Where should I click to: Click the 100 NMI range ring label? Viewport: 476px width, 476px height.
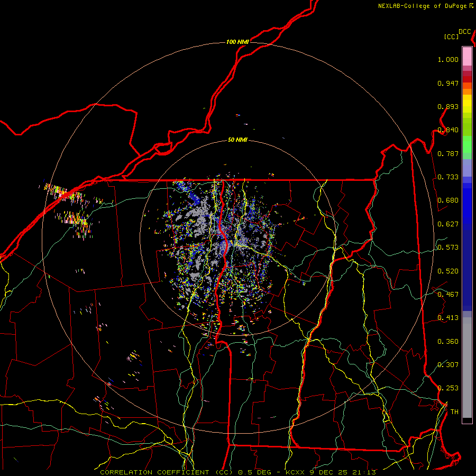point(237,42)
